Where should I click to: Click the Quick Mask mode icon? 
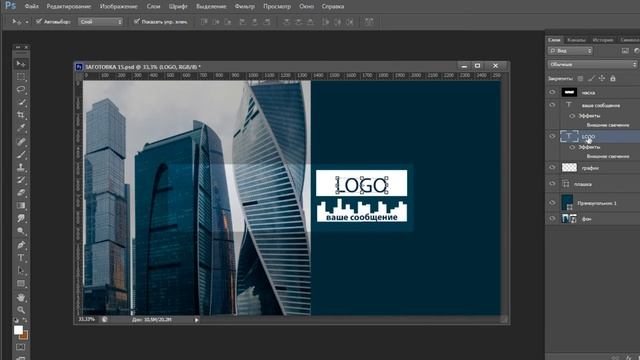[x=20, y=347]
